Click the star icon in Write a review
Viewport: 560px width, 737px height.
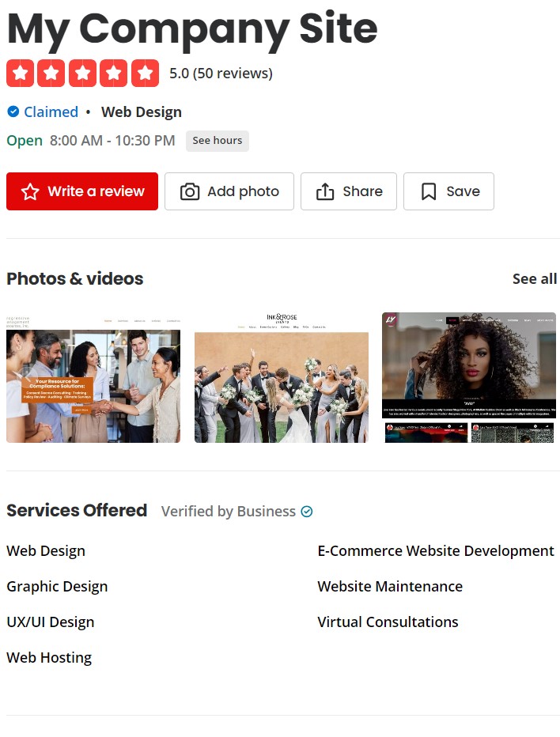(30, 191)
